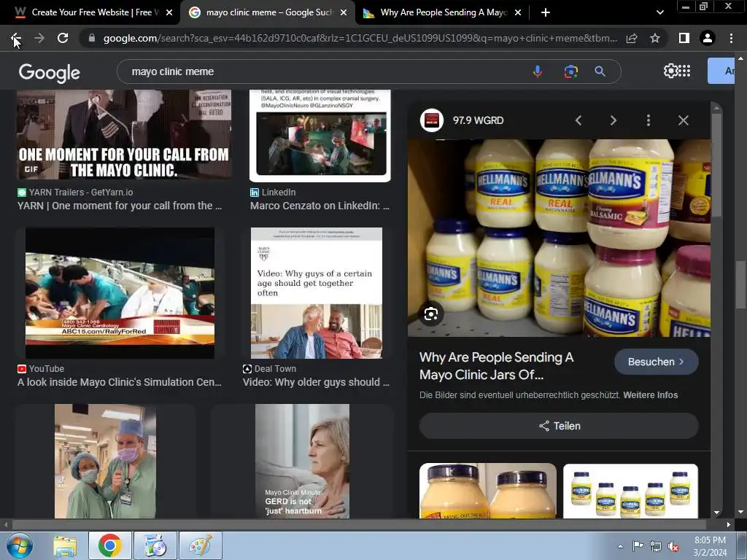Image resolution: width=747 pixels, height=560 pixels.
Task: Open the tab search dropdown arrow
Action: click(x=659, y=12)
